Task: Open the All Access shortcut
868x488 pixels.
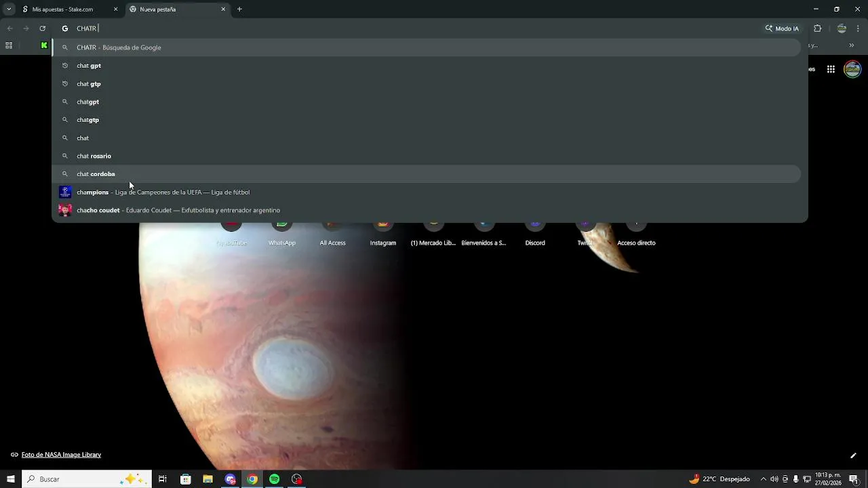Action: pos(332,234)
